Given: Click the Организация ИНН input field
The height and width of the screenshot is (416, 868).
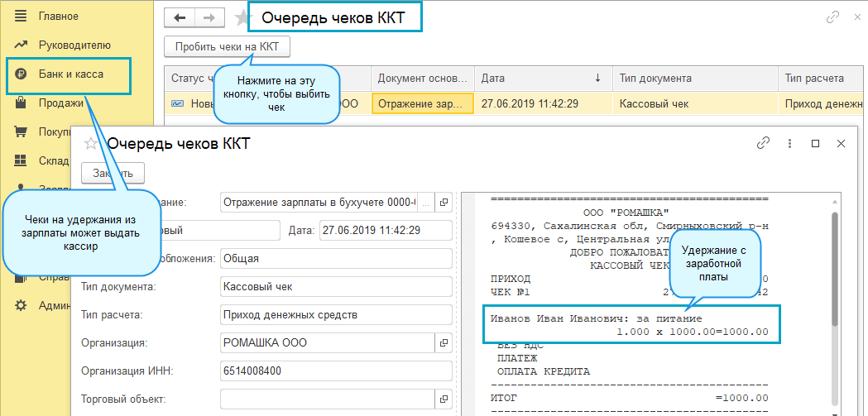Looking at the screenshot, I should click(x=335, y=371).
